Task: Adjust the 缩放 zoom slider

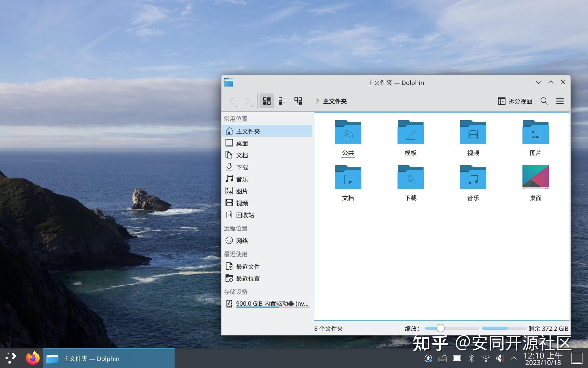Action: pos(440,328)
